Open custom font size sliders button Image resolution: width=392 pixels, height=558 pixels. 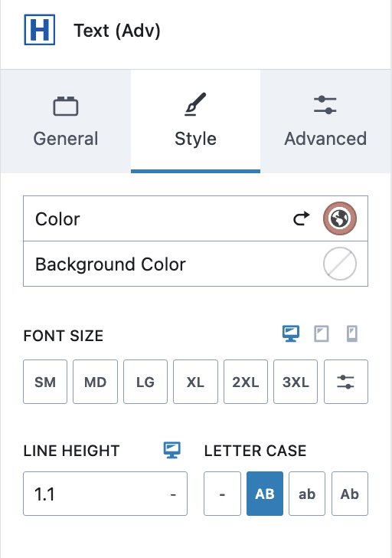(x=346, y=382)
